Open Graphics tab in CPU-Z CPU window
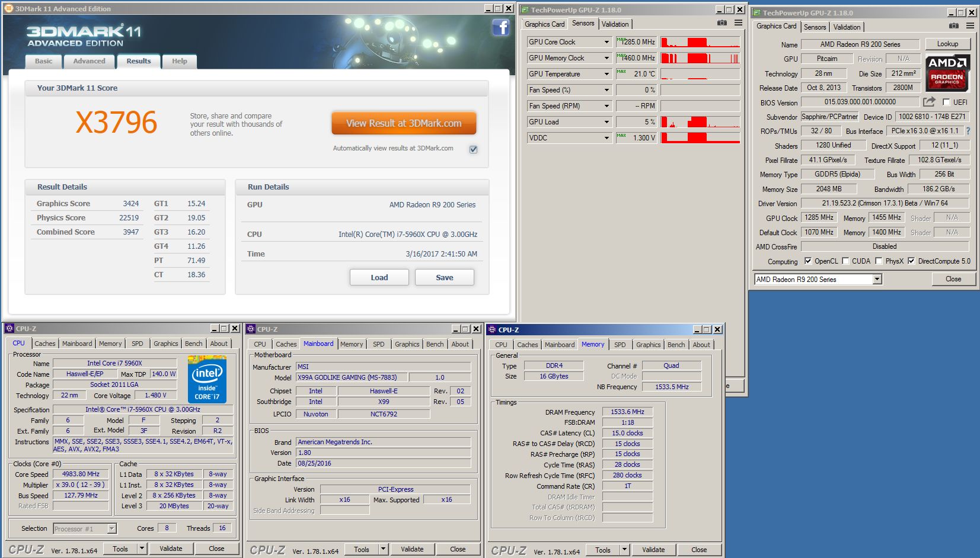This screenshot has width=980, height=558. pos(165,344)
